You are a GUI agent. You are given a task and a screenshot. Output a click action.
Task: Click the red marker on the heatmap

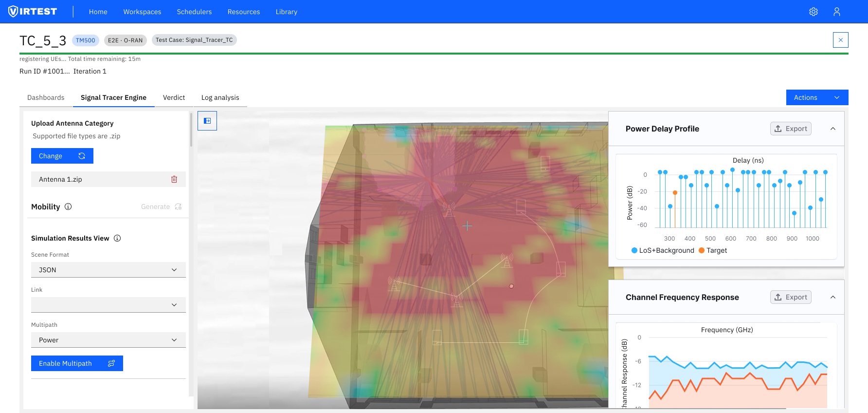pos(511,286)
